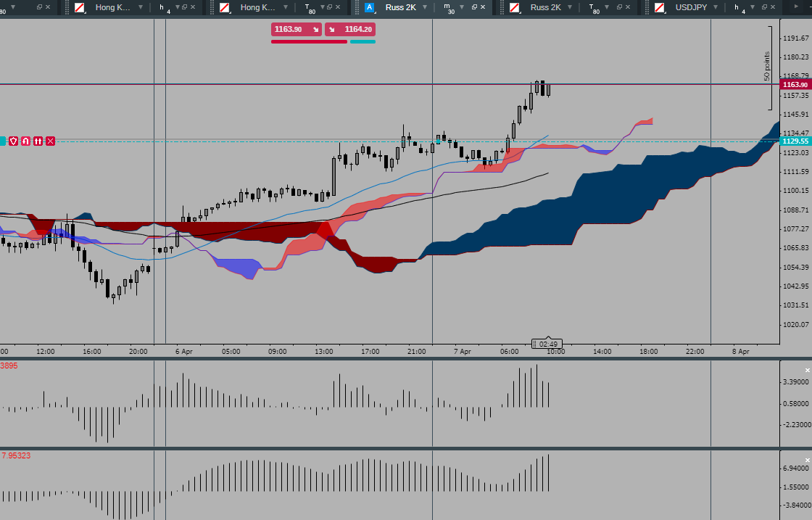Click the 02:49 bar countdown timer marker
The image size is (812, 520).
[547, 344]
